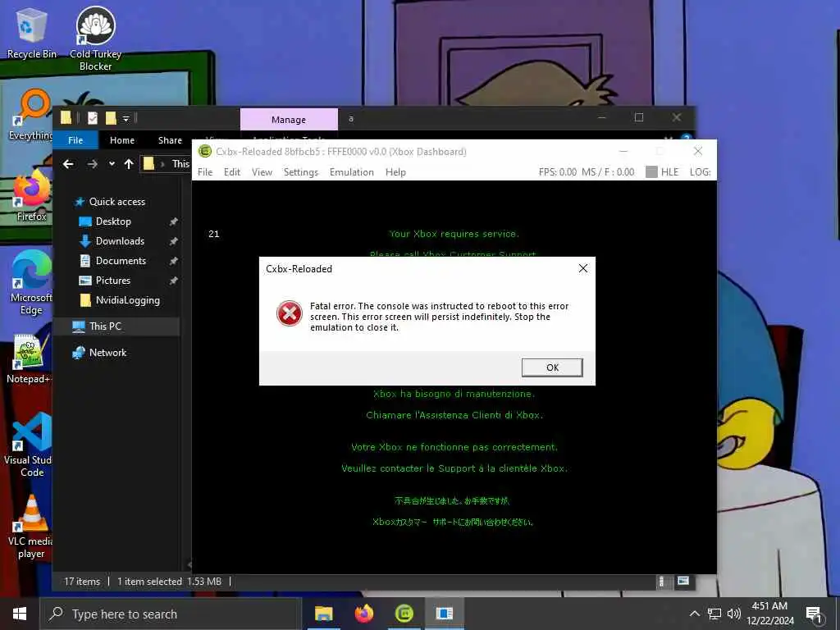Switch Explorer to details view icon
Image resolution: width=840 pixels, height=630 pixels.
[x=662, y=582]
